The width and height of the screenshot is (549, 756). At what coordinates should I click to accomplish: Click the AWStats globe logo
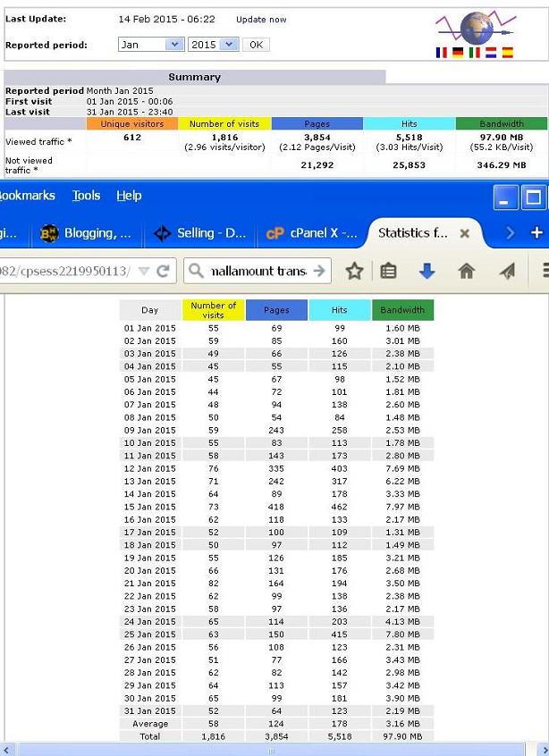476,27
